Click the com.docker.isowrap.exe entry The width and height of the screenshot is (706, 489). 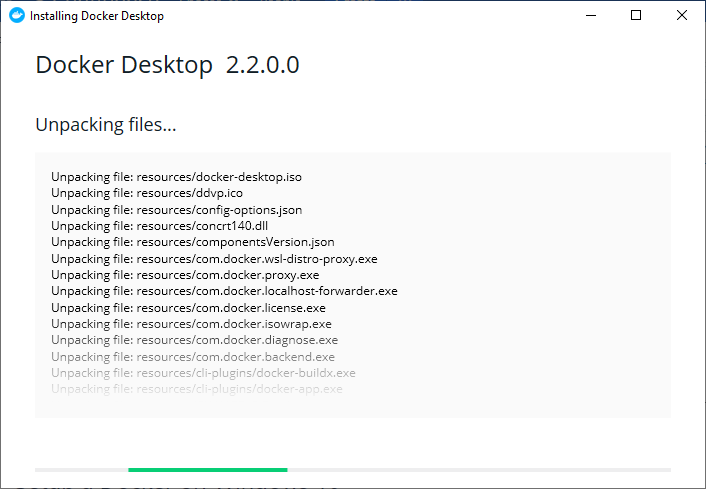click(x=191, y=324)
